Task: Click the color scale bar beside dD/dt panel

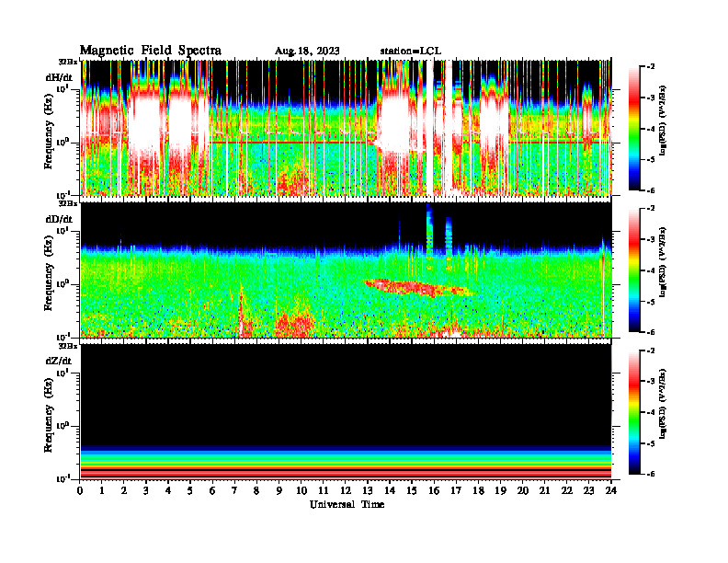Action: coord(634,270)
